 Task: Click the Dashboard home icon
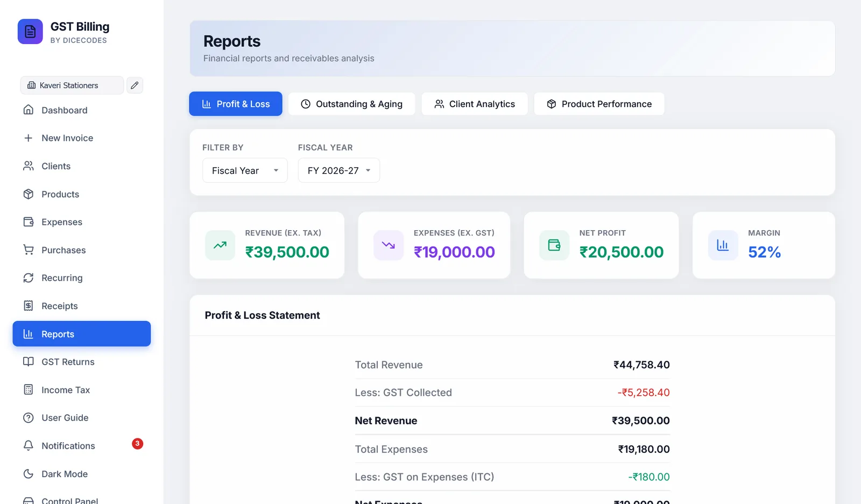[29, 110]
